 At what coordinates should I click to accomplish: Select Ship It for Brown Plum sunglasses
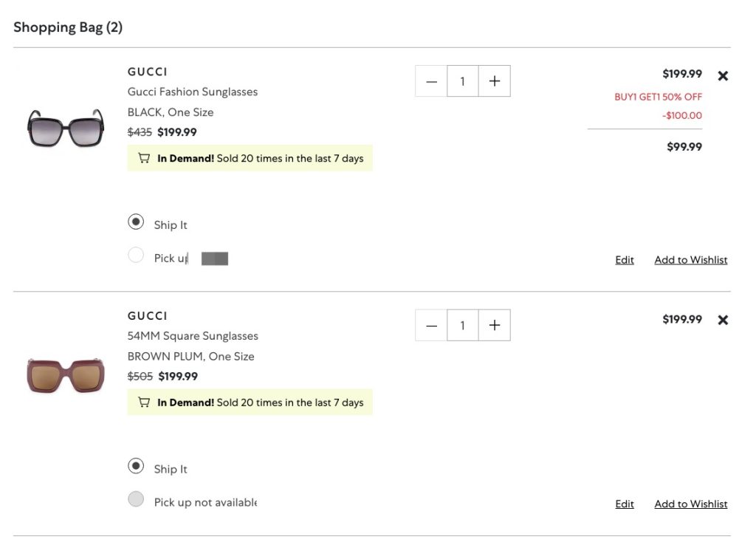click(x=136, y=466)
